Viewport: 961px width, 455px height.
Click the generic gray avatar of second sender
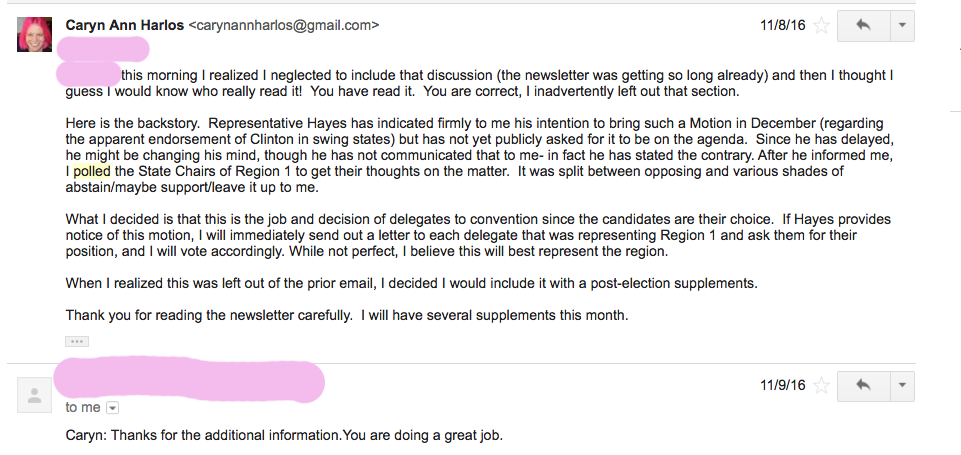point(35,395)
